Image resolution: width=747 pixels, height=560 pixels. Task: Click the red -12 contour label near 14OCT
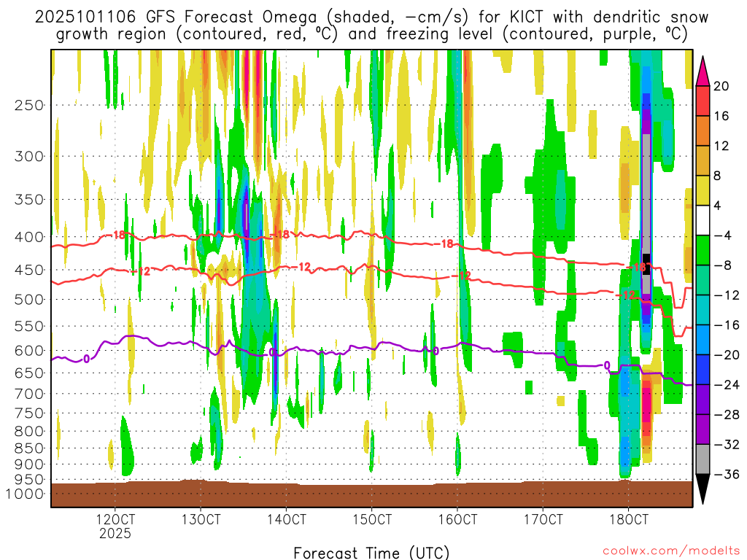pos(302,267)
